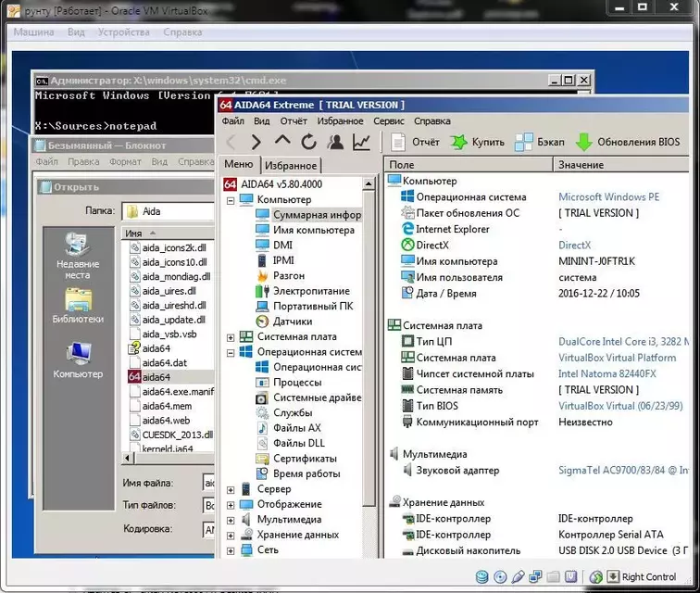
Task: Open the Папка dropdown in Open dialog
Action: click(169, 211)
